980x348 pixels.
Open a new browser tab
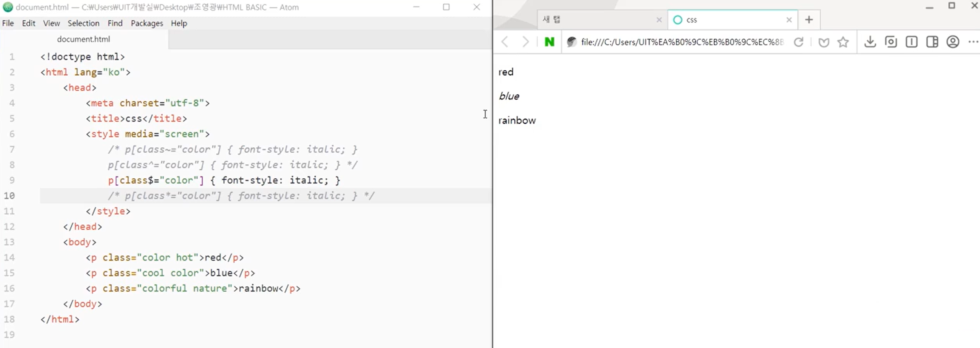pyautogui.click(x=809, y=20)
